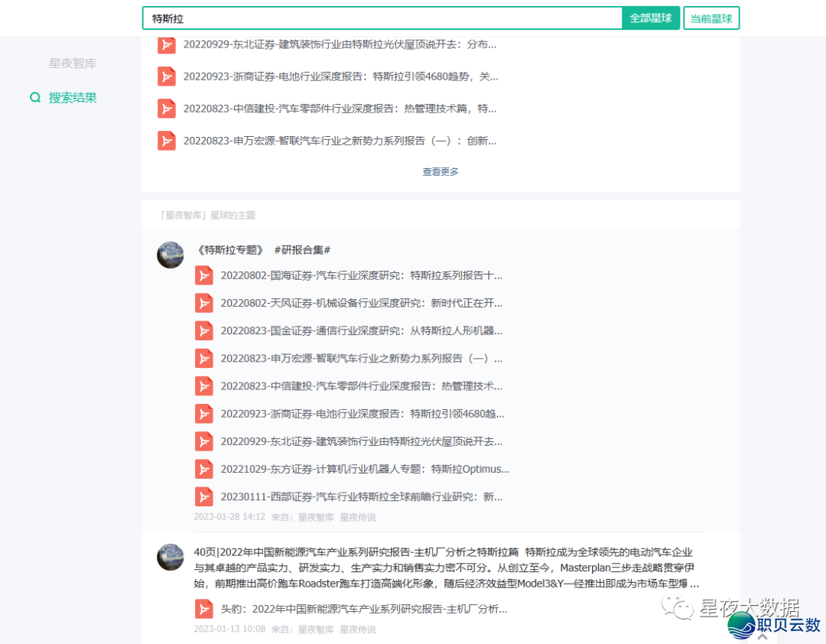Click author avatar of 40页 新能源汽车 post
Viewport: 826px width, 644px height.
(171, 557)
